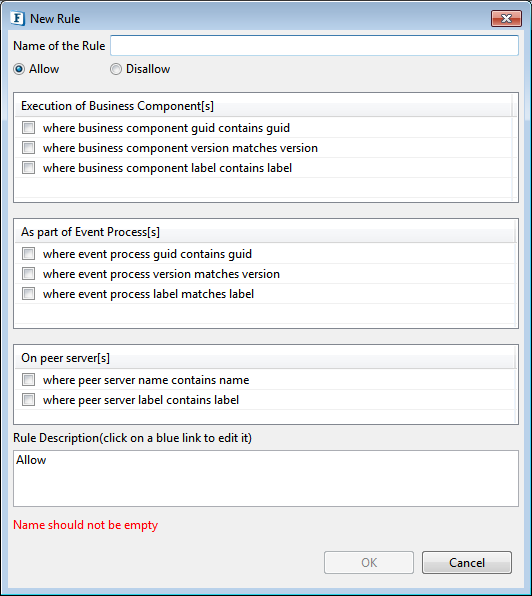This screenshot has height=596, width=532.
Task: Check peer server label contains label
Action: pyautogui.click(x=28, y=400)
